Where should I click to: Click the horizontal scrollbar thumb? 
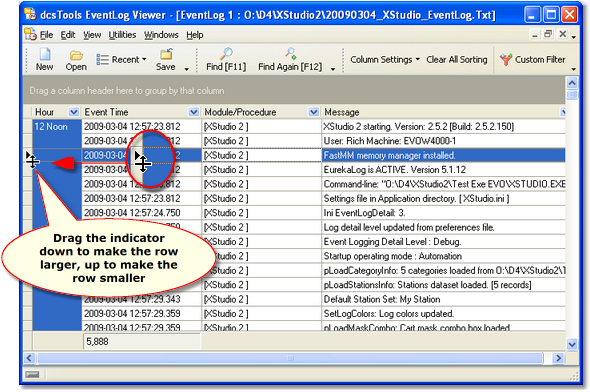click(290, 358)
